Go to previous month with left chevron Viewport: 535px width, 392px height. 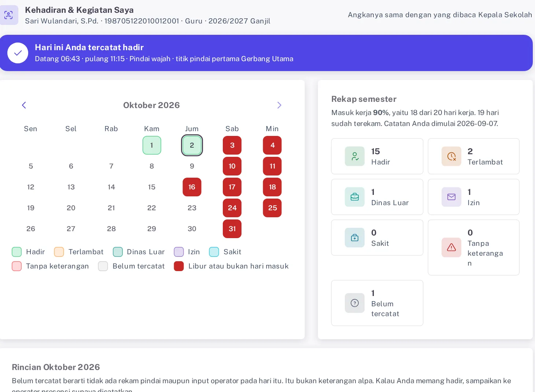pos(24,105)
